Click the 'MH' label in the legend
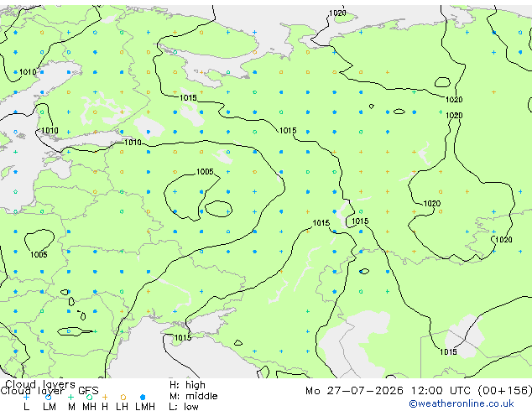This screenshot has height=411, width=532. 89,406
